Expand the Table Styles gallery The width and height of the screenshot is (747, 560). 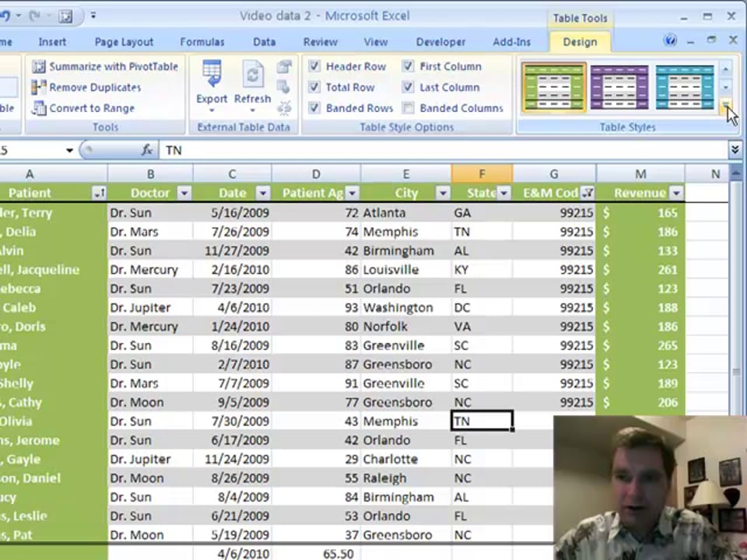(725, 105)
